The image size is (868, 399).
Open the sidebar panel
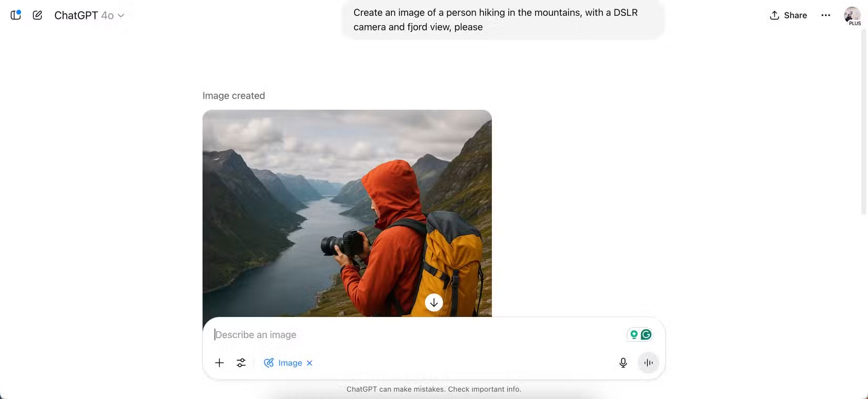[16, 15]
